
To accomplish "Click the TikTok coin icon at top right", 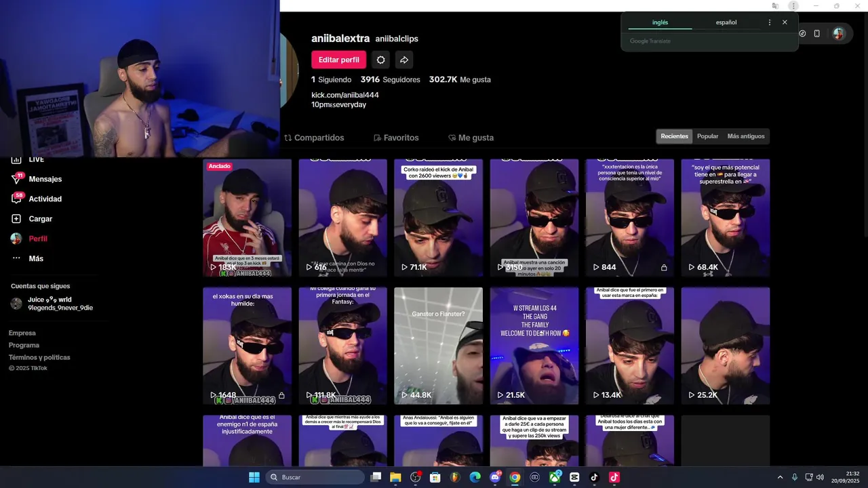I will coord(802,33).
